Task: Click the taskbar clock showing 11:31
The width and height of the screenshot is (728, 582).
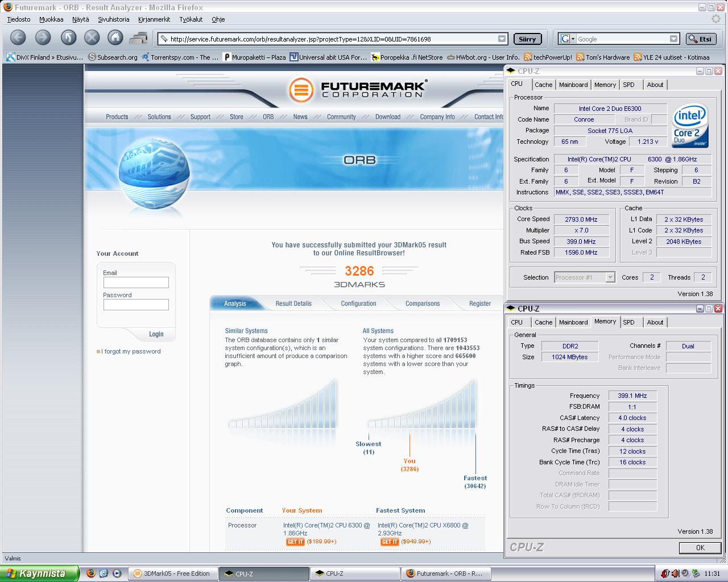Action: [x=712, y=573]
